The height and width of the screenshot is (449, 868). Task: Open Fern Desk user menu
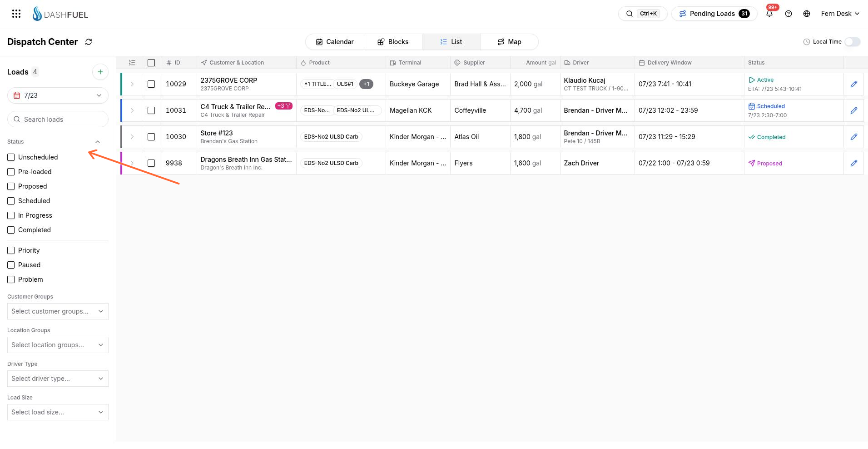pyautogui.click(x=840, y=14)
